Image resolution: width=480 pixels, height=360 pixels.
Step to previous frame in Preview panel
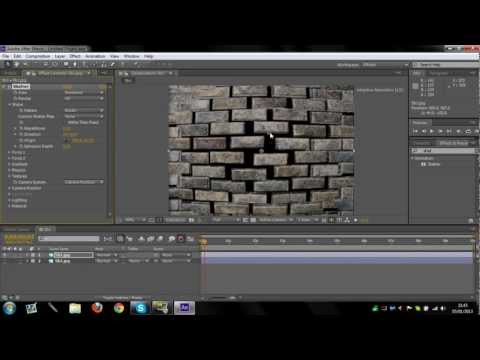[424, 132]
